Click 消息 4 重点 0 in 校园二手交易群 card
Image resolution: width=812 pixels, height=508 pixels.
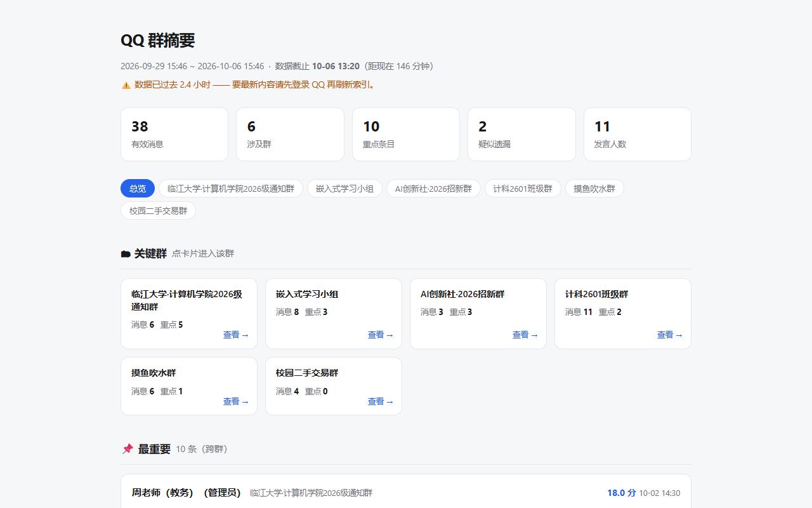pyautogui.click(x=302, y=391)
